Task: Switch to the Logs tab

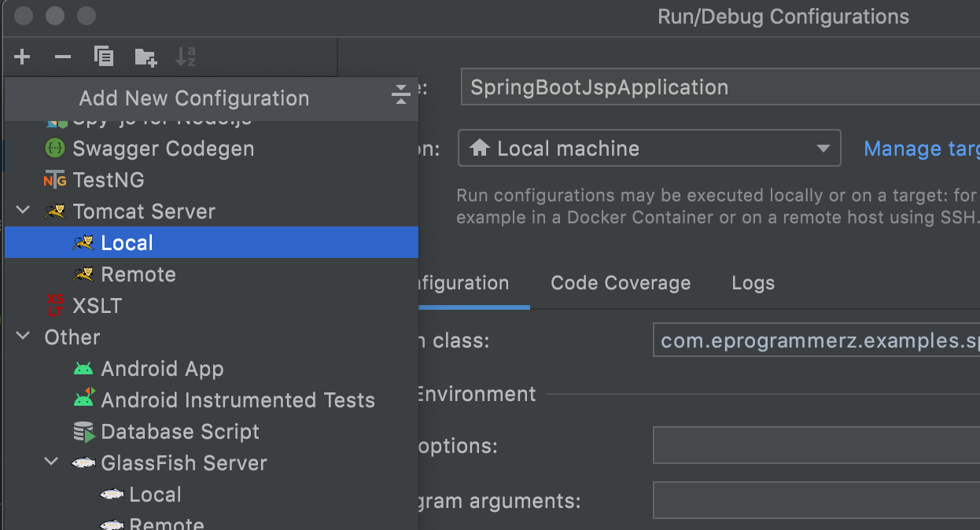Action: point(753,283)
